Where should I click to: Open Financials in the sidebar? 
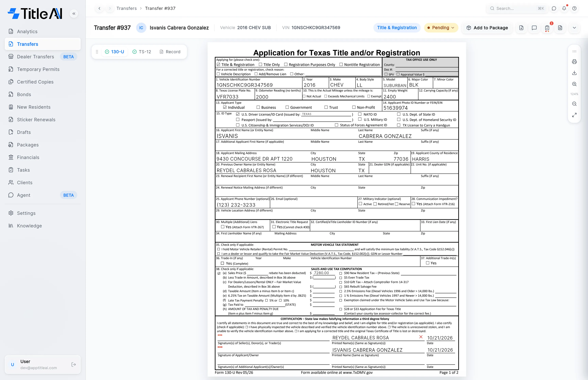(43, 157)
